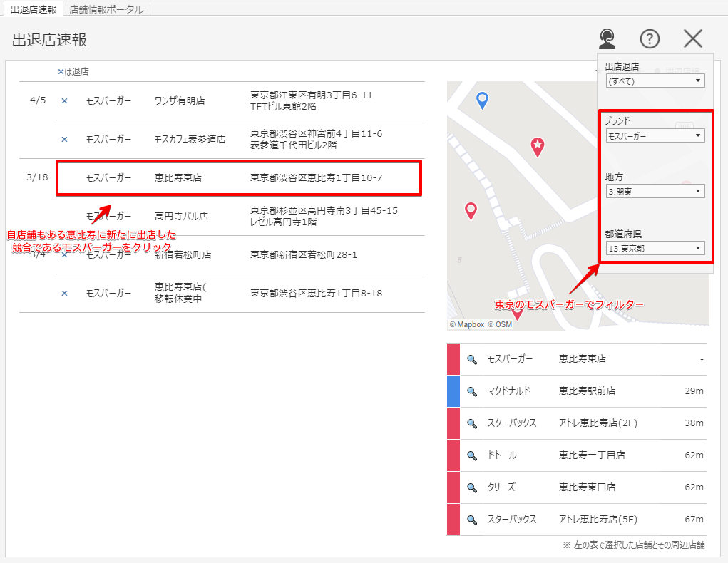Click 恵比寿駅前店 in nearby stores list
Viewport: 728px width, 563px height.
[588, 391]
